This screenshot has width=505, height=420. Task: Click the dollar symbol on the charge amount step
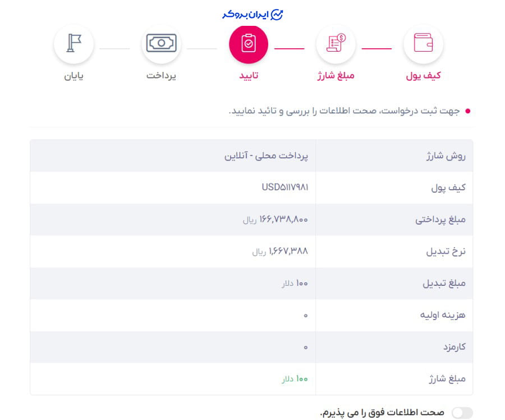(x=341, y=38)
